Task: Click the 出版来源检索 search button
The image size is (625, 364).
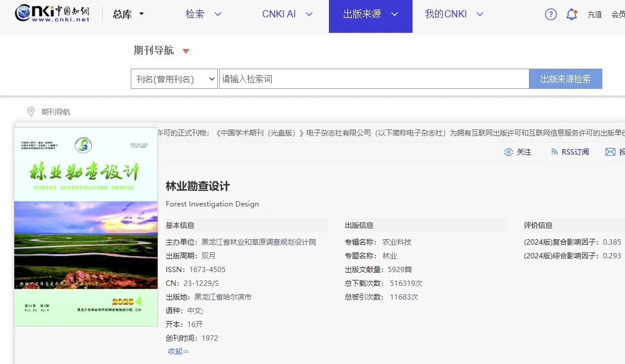Action: 565,78
